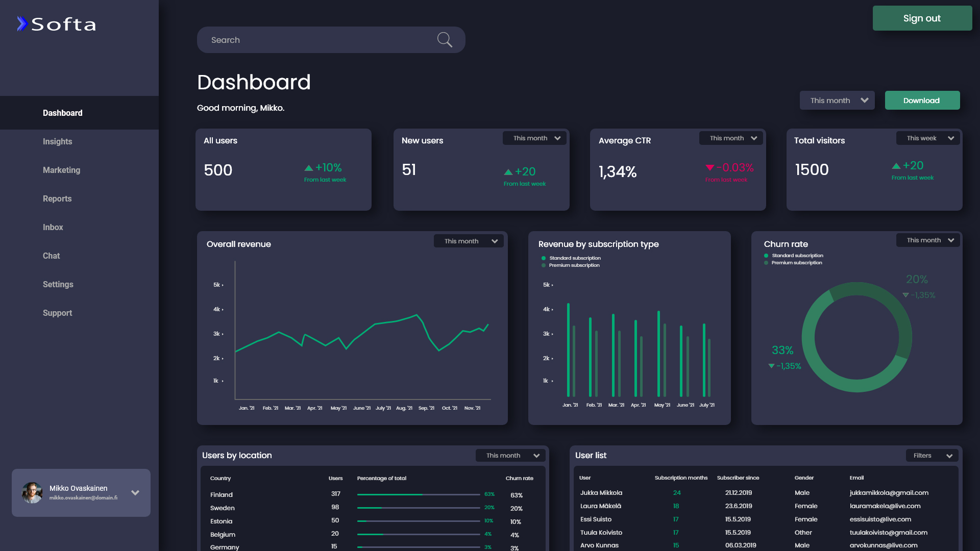Expand the user profile chevron
This screenshot has width=980, height=551.
(x=135, y=493)
